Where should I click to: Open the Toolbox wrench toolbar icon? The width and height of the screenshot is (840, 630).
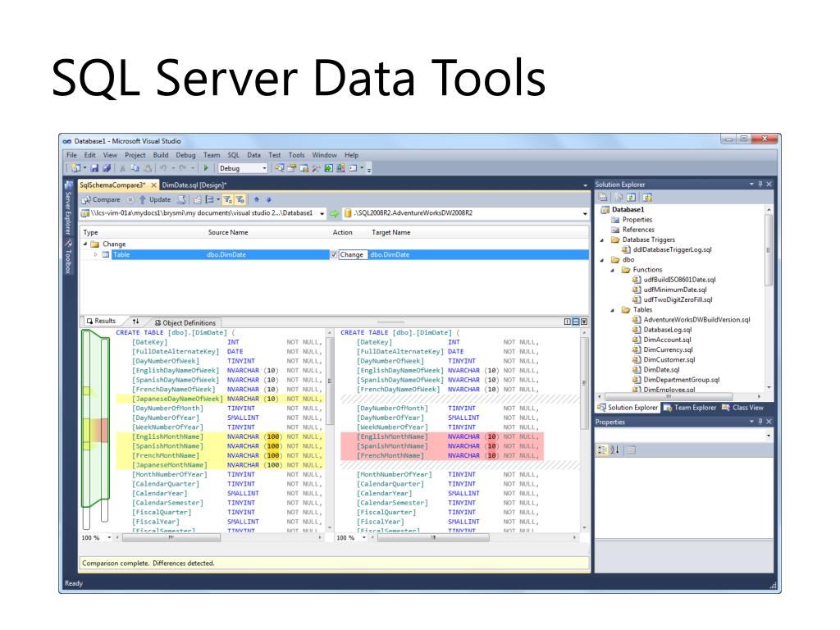[x=316, y=168]
